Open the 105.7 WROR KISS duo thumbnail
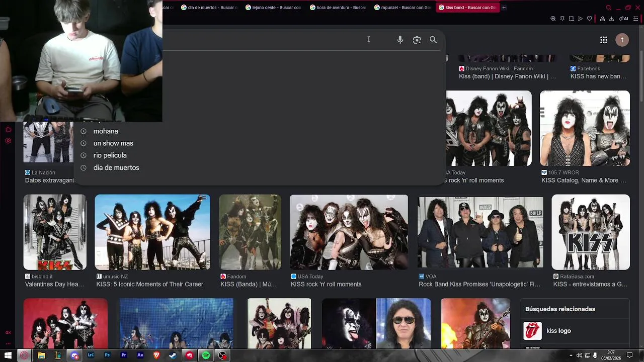Screen dimensions: 644x362 (x=585, y=128)
